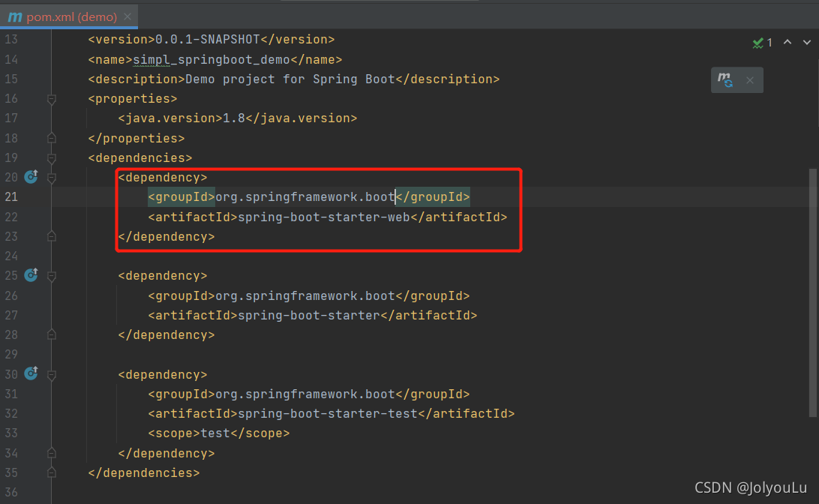819x504 pixels.
Task: Click line number 36 in the gutter
Action: click(11, 492)
